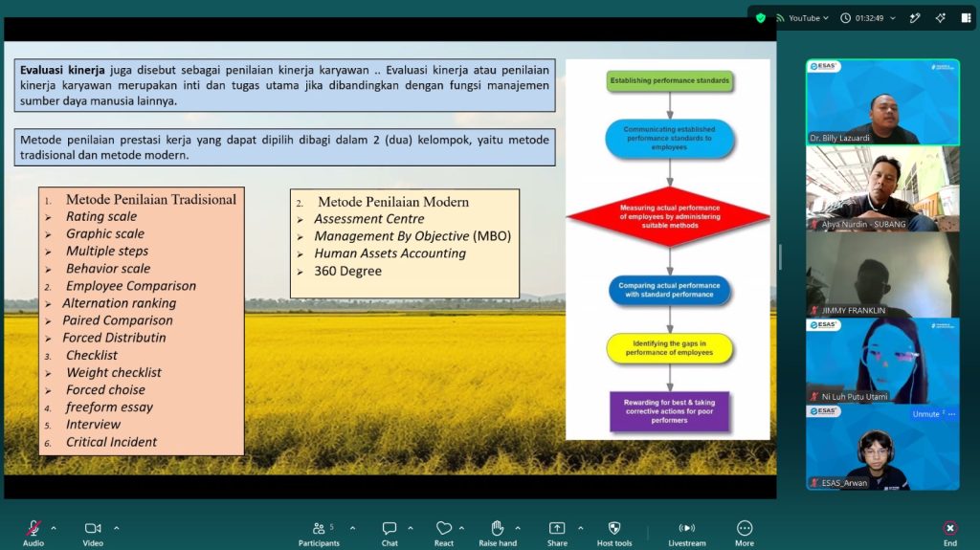Expand the Video settings caret
Viewport: 980px width, 550px height.
tap(116, 528)
